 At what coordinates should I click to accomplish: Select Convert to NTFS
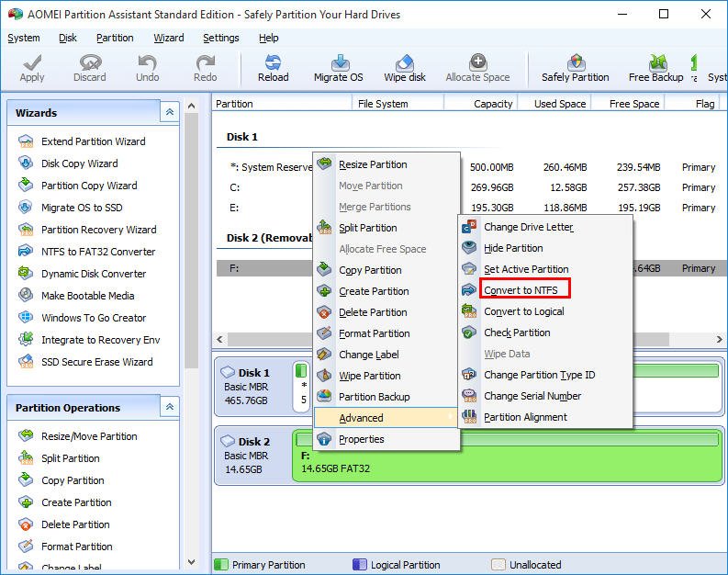point(545,290)
